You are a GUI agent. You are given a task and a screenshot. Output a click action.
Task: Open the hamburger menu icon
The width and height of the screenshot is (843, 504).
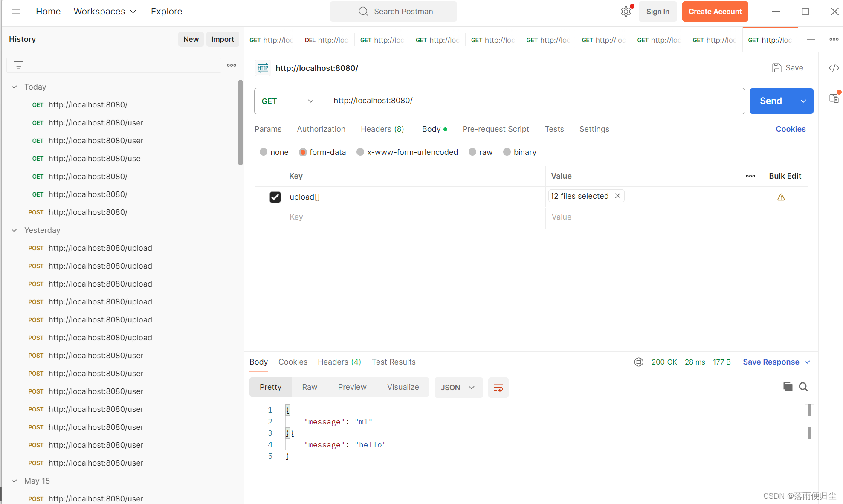16,12
